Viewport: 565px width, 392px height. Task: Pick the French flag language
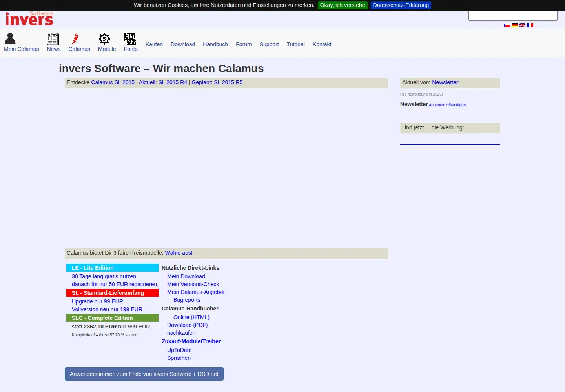pos(530,25)
